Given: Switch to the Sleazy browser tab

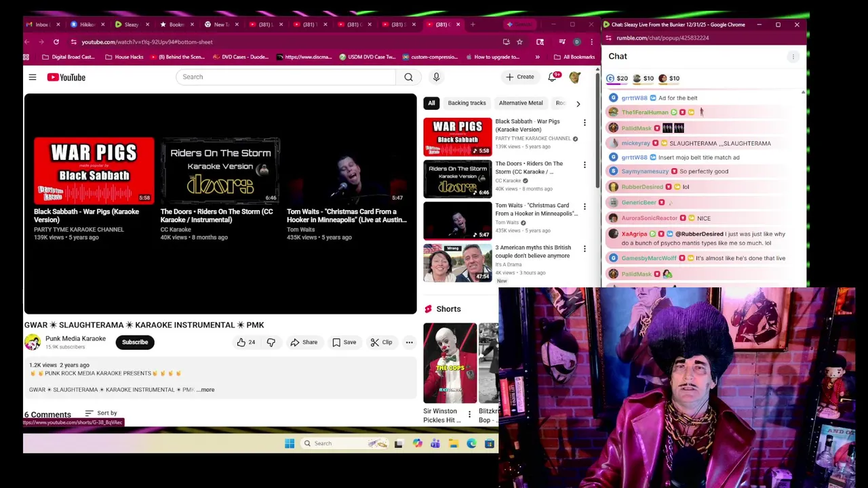Looking at the screenshot, I should [x=132, y=24].
